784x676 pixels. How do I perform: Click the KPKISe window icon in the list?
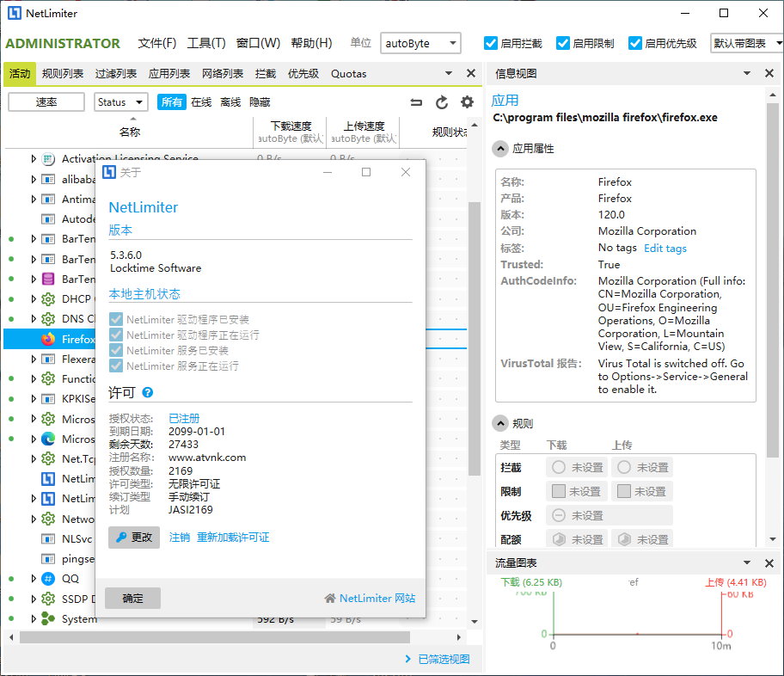[48, 399]
